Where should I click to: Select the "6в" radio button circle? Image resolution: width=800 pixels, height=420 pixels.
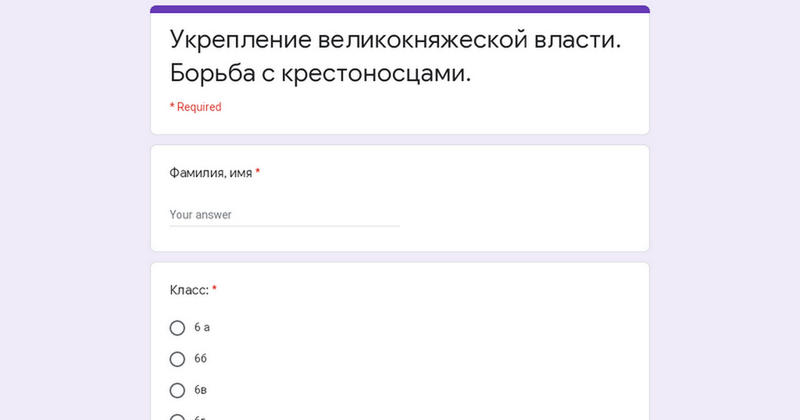click(x=178, y=390)
